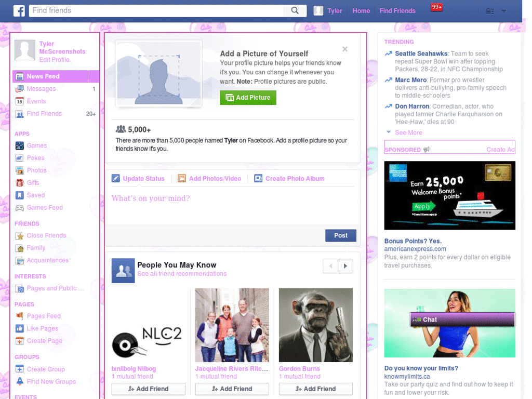This screenshot has width=532, height=399.
Task: Show previous People You May Know suggestions
Action: coord(331,266)
